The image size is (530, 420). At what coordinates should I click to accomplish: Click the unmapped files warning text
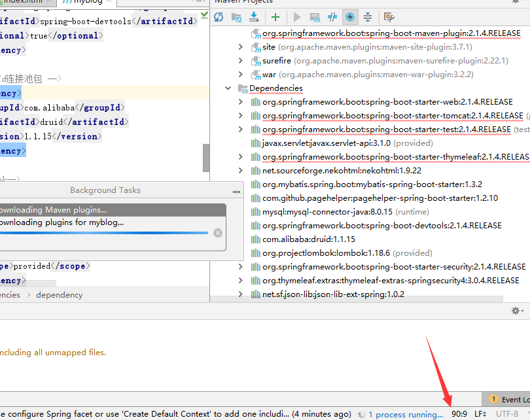point(53,353)
